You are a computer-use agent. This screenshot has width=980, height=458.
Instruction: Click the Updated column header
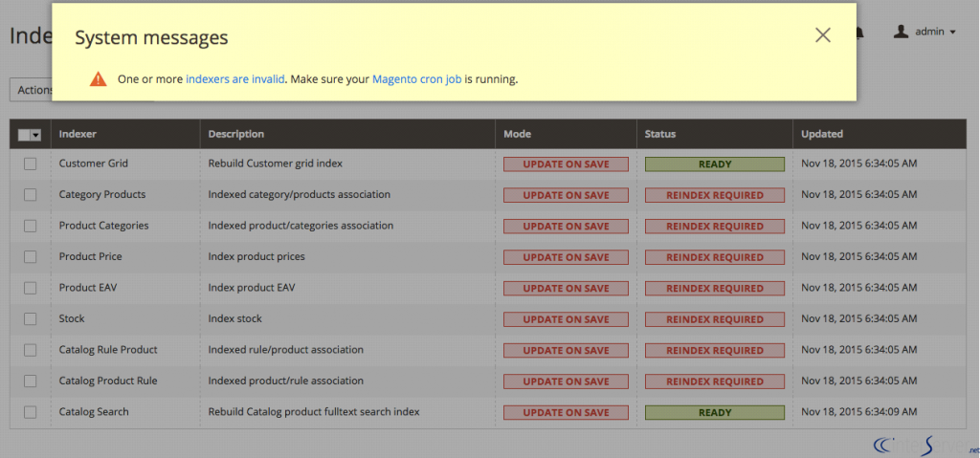821,134
